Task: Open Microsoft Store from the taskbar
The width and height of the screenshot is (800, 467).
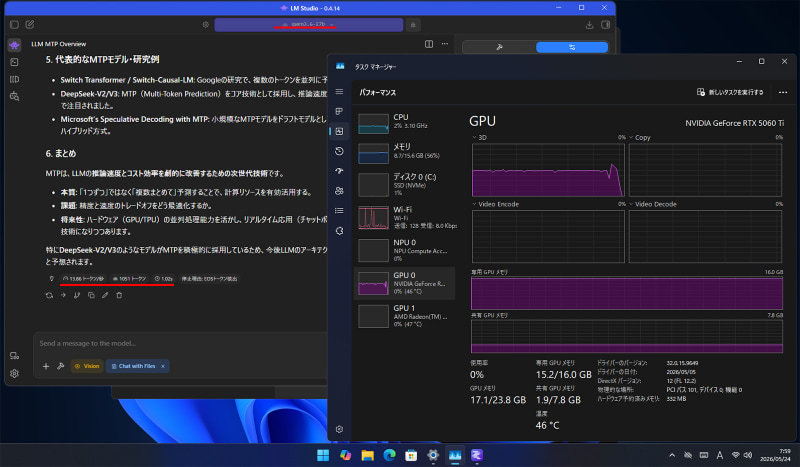Action: coord(411,455)
